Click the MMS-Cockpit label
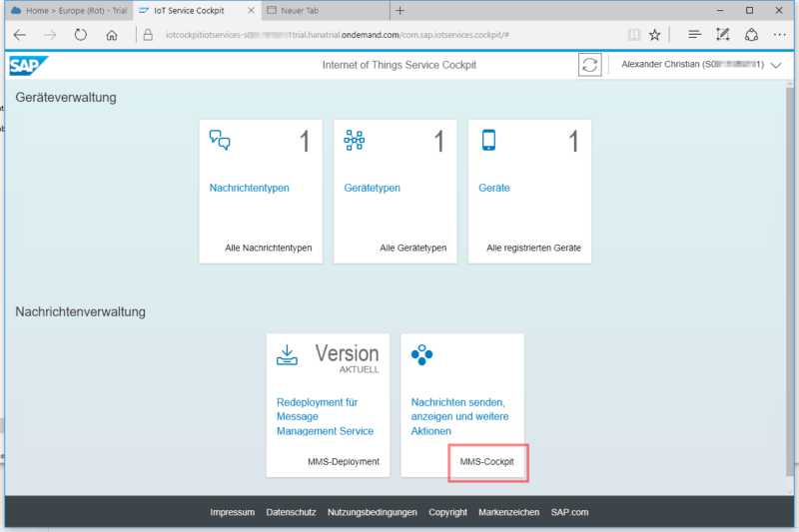This screenshot has width=799, height=532. (487, 462)
